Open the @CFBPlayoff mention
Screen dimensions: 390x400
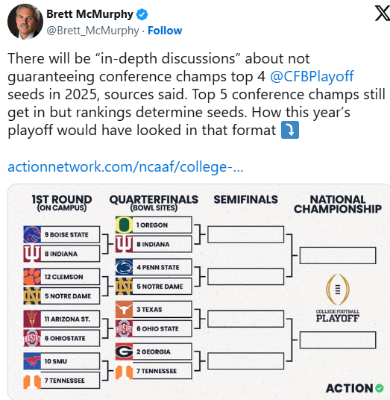pos(312,76)
